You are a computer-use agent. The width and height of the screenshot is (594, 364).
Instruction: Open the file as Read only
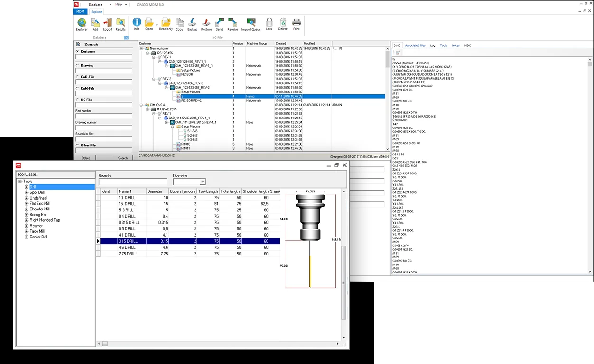coord(166,24)
